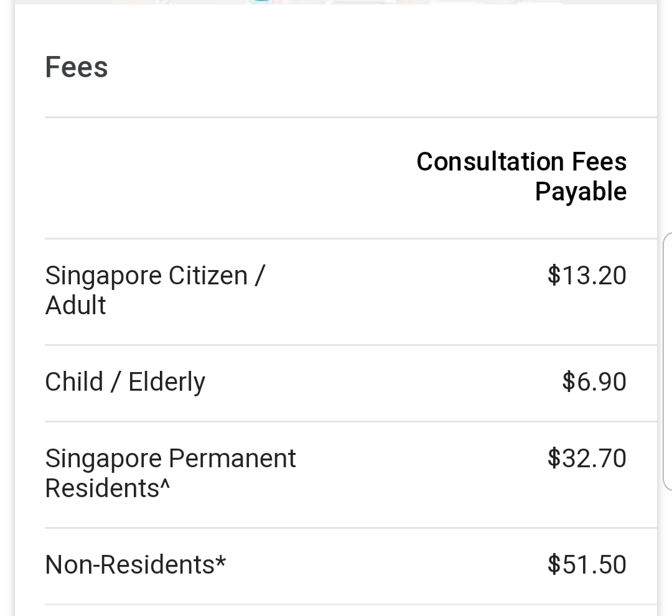Grab the scroll handle on right edge
The height and width of the screenshot is (616, 672).
667,361
